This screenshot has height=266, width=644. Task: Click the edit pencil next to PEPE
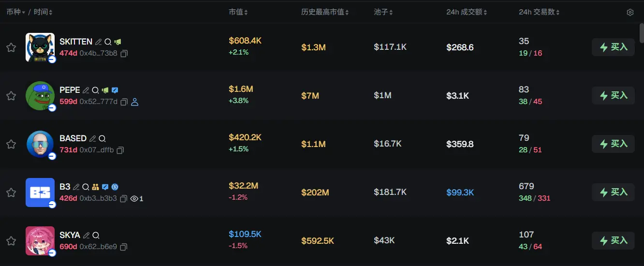pyautogui.click(x=86, y=90)
